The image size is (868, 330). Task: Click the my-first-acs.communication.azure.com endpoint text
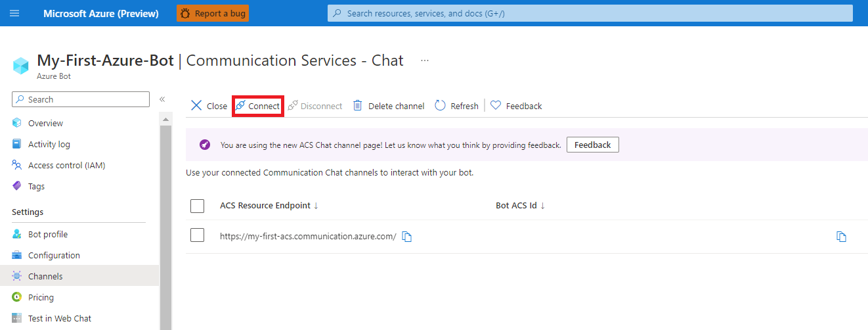pyautogui.click(x=308, y=237)
